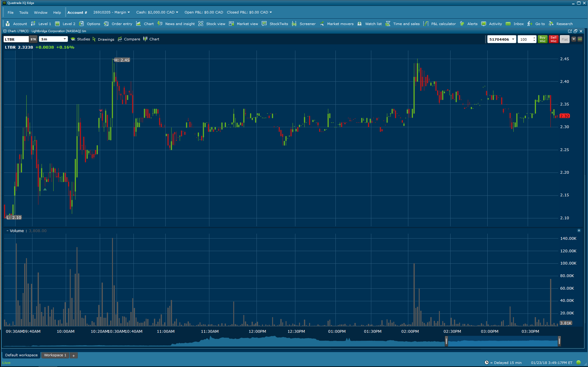
Task: Switch to Workspace 1 tab
Action: click(x=55, y=355)
